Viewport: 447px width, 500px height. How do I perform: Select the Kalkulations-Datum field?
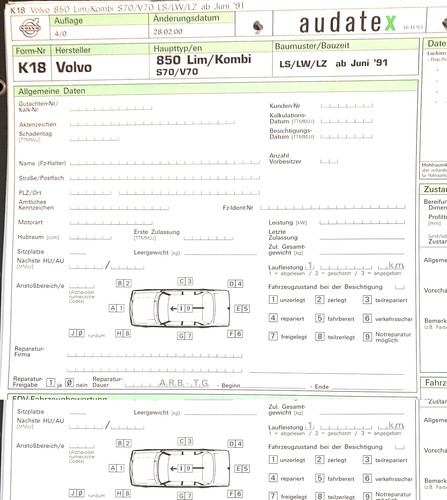point(347,121)
